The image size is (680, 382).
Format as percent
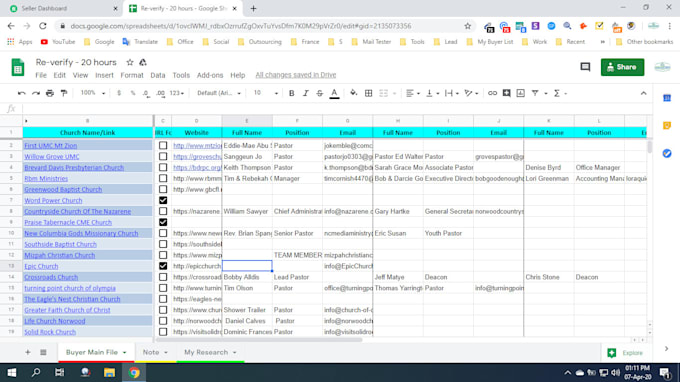(133, 93)
